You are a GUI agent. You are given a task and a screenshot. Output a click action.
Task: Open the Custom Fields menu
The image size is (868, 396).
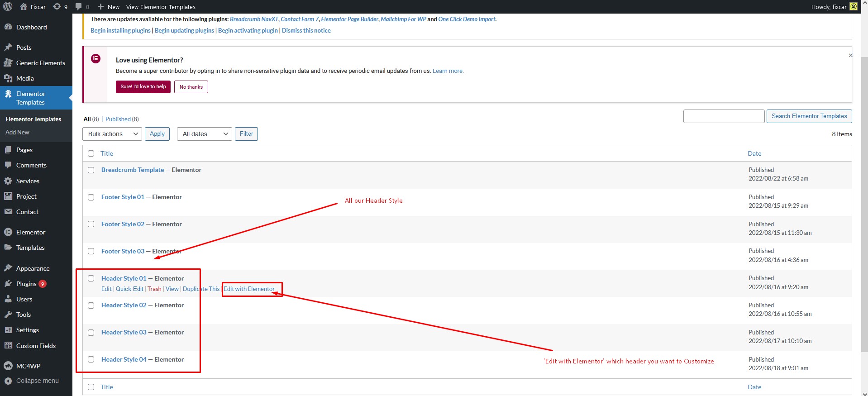tap(36, 346)
